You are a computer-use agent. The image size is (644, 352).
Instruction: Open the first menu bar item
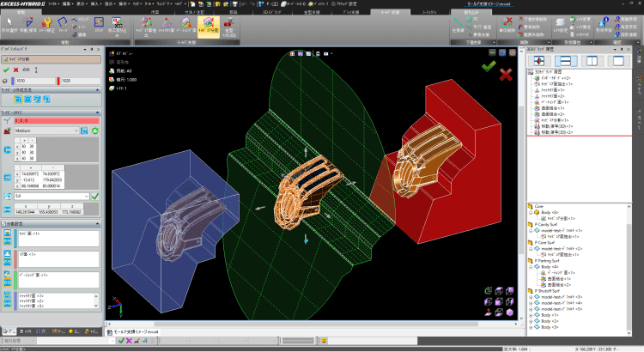pos(53,3)
